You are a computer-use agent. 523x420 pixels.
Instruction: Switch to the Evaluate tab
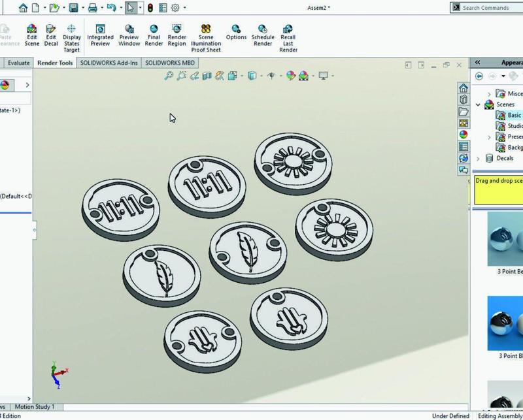[19, 63]
